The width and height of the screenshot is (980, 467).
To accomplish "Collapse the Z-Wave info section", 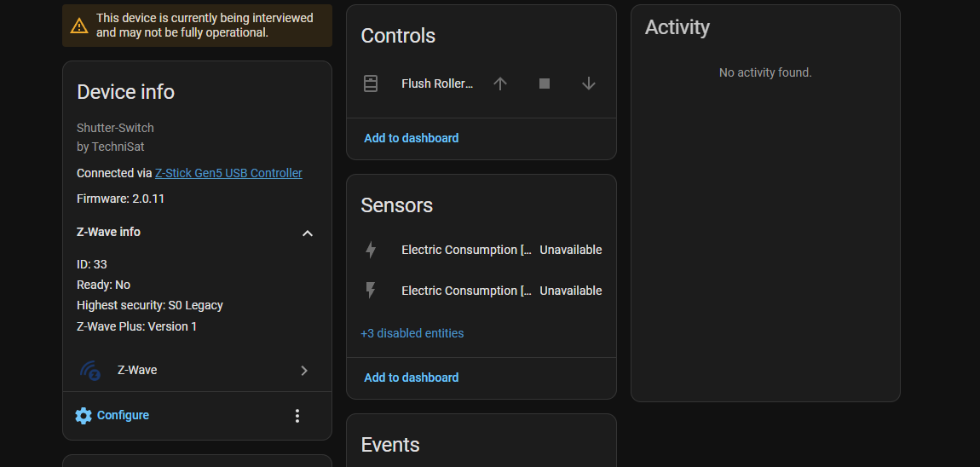I will (x=308, y=233).
